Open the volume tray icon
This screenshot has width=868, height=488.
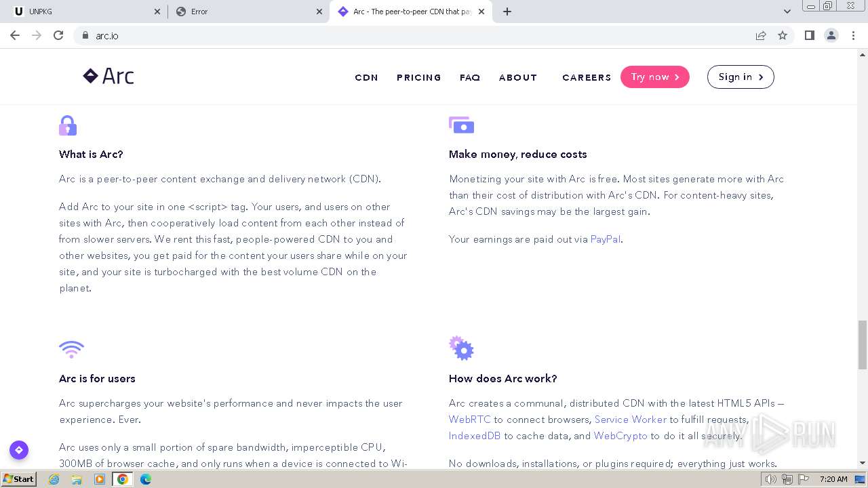coord(771,479)
